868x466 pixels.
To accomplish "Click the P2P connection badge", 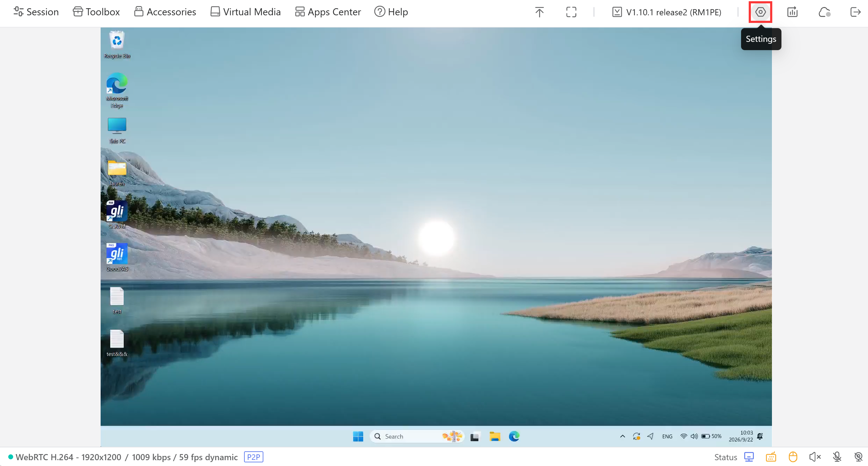I will click(x=253, y=457).
